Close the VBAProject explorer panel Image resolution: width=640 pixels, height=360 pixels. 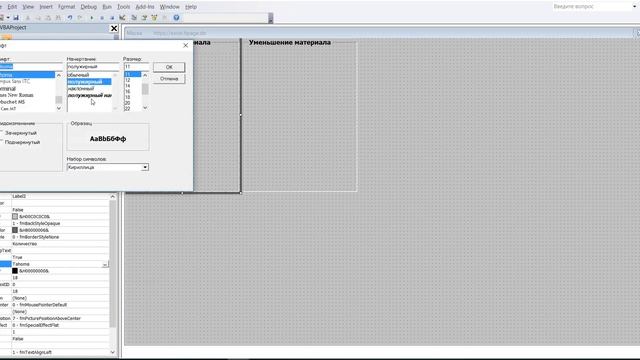[x=114, y=28]
